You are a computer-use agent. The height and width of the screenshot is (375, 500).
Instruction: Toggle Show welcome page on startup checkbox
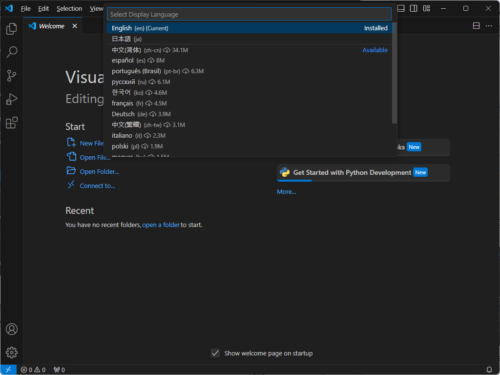(x=215, y=353)
